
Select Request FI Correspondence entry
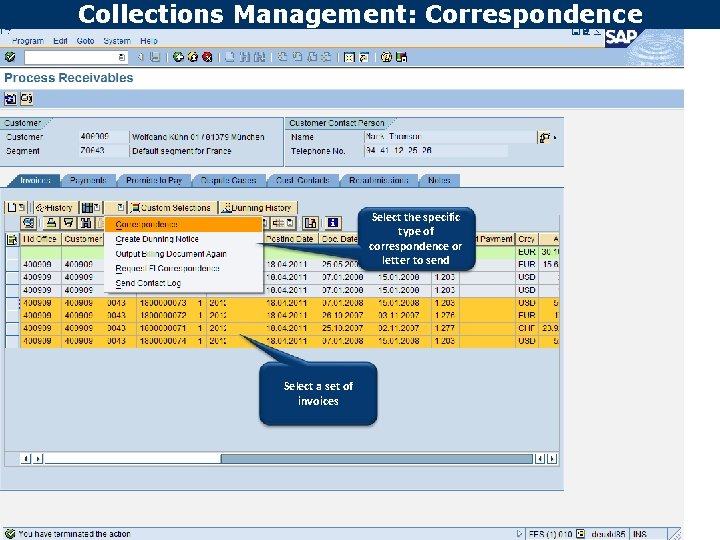coord(184,269)
